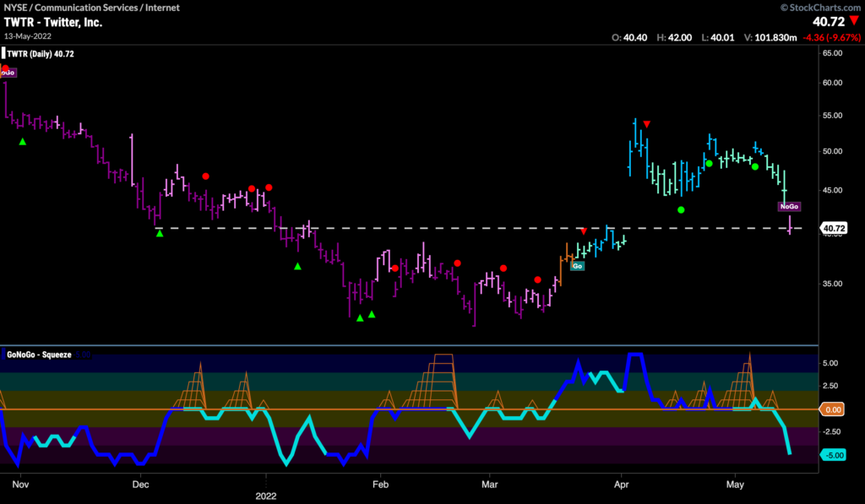This screenshot has height=504, width=865.
Task: Click the green up triangle below early November bars
Action: (x=23, y=142)
